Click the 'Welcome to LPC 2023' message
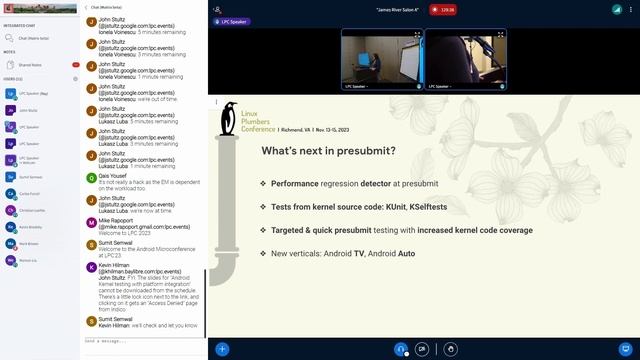Screen dimensions: 640x360 coord(124,233)
